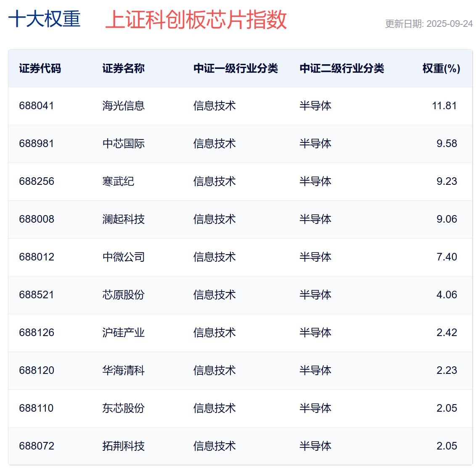Click 信息技术 in the 中微公司 row
476x468 pixels.
(214, 257)
